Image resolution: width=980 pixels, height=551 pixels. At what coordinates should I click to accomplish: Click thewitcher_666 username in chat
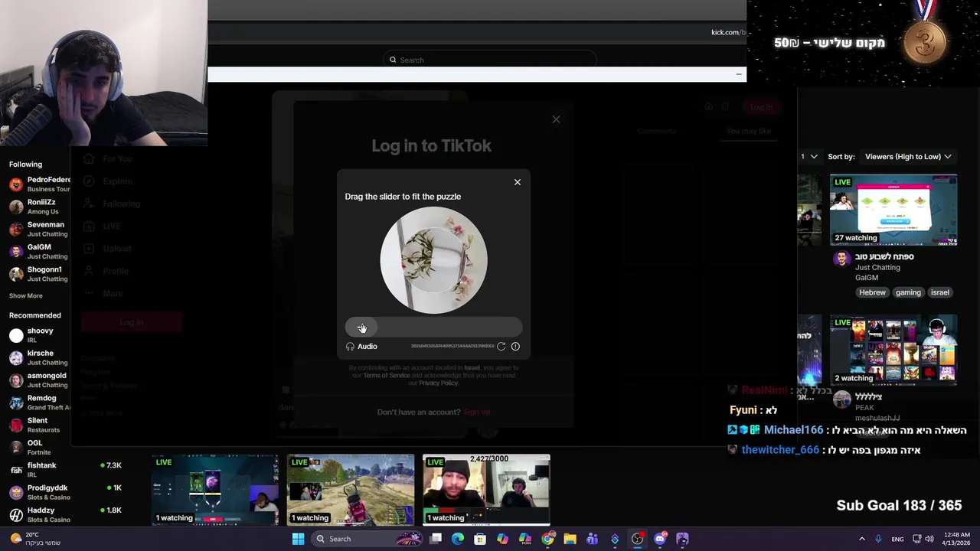[780, 450]
